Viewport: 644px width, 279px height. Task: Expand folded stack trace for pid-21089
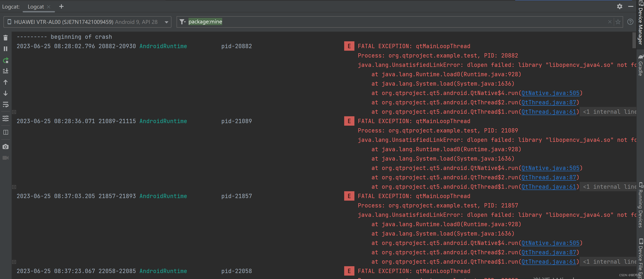[14, 187]
